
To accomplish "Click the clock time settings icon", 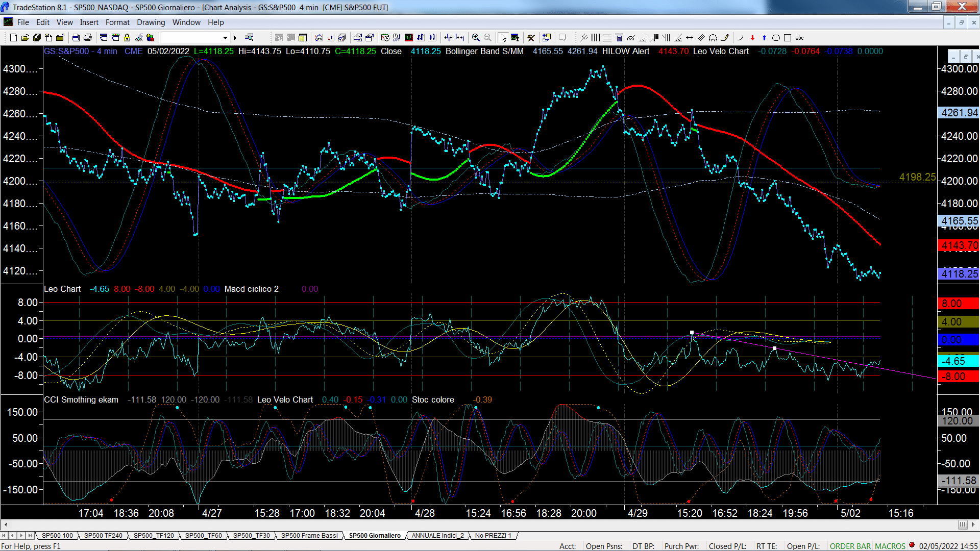I will (385, 38).
